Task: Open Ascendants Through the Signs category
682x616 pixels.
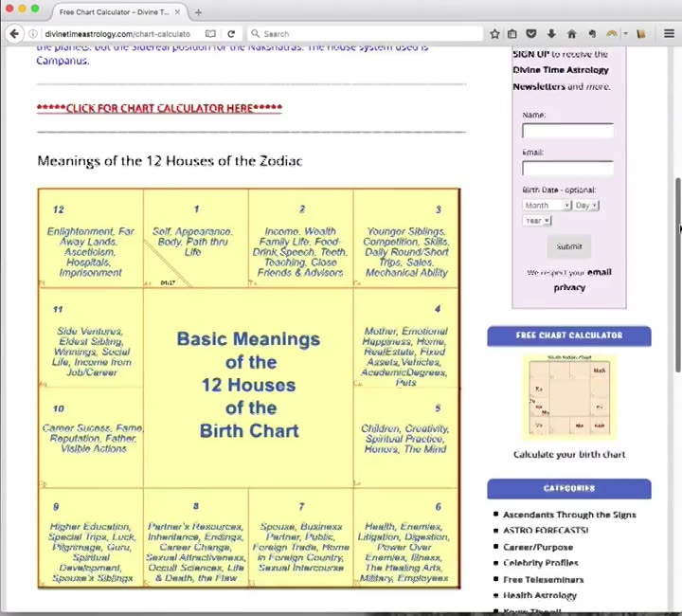Action: click(x=569, y=515)
